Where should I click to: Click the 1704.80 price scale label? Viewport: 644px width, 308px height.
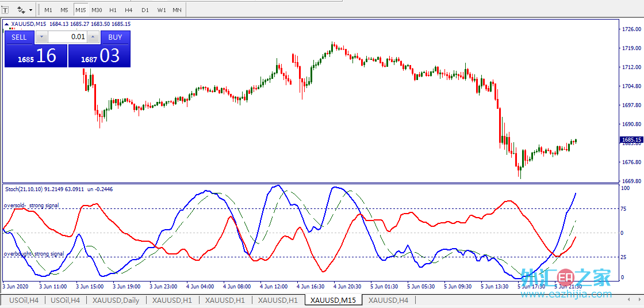pyautogui.click(x=632, y=86)
